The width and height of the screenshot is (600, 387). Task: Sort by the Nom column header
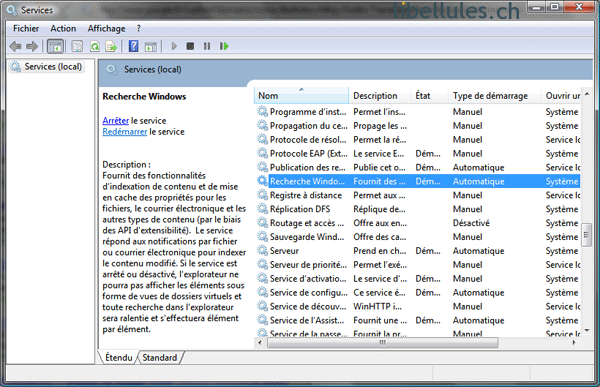point(301,96)
